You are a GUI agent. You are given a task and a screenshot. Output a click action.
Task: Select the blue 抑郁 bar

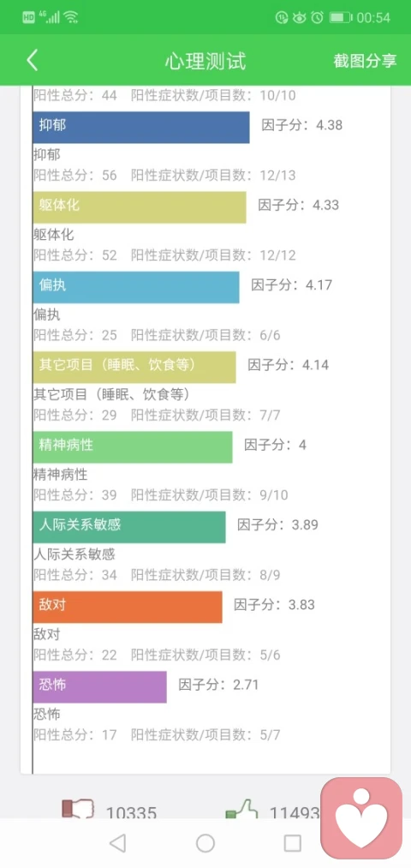[x=141, y=128]
